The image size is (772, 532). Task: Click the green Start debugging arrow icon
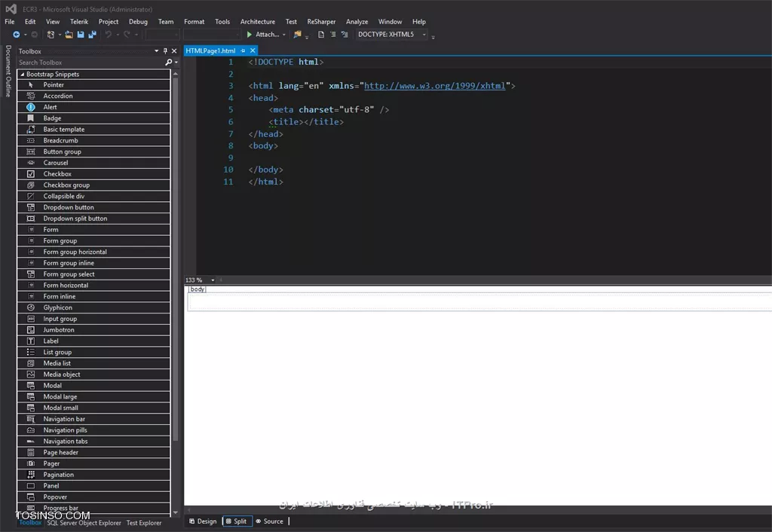tap(249, 35)
